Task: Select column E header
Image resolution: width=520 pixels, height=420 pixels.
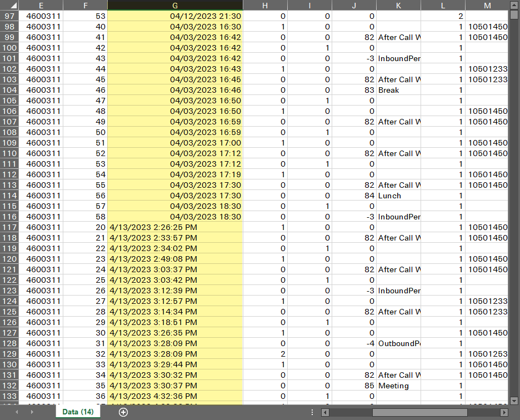Action: pos(41,5)
